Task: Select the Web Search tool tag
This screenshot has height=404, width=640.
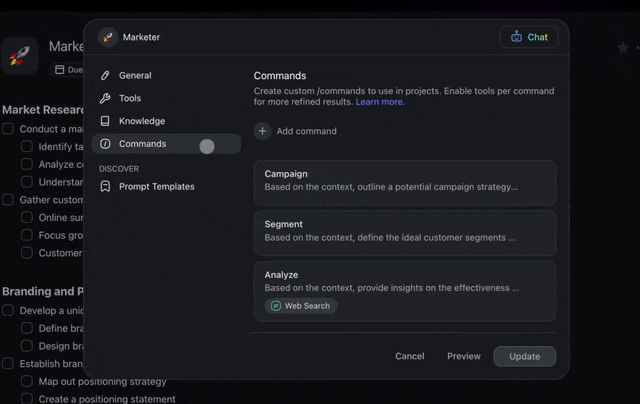Action: 301,306
